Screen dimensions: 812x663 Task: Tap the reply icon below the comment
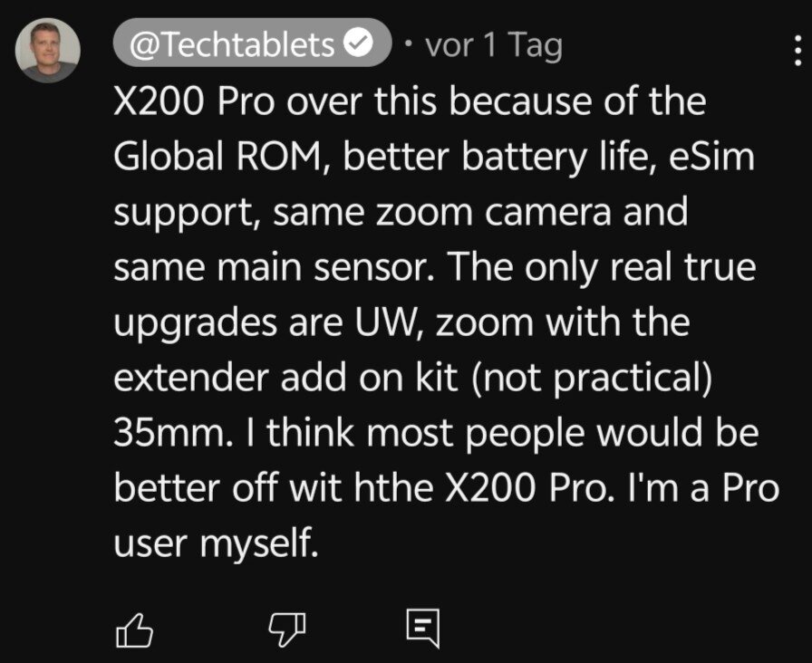(x=423, y=627)
